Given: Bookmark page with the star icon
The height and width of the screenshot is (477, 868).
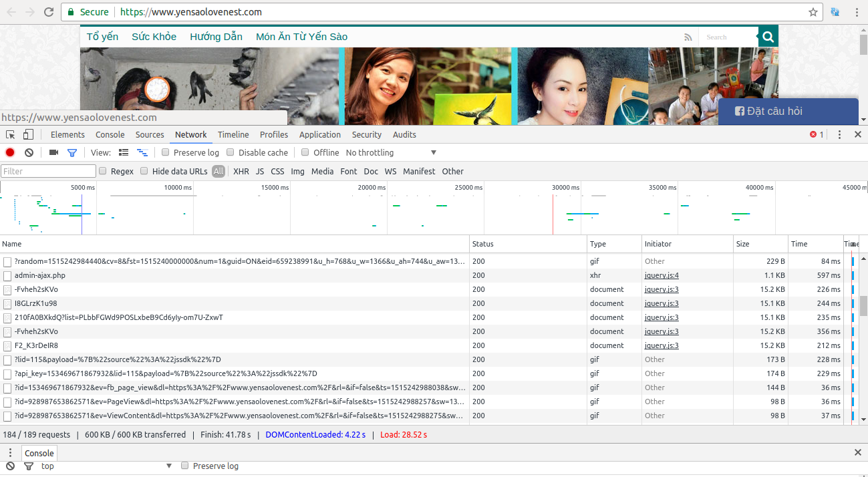Looking at the screenshot, I should click(x=813, y=12).
